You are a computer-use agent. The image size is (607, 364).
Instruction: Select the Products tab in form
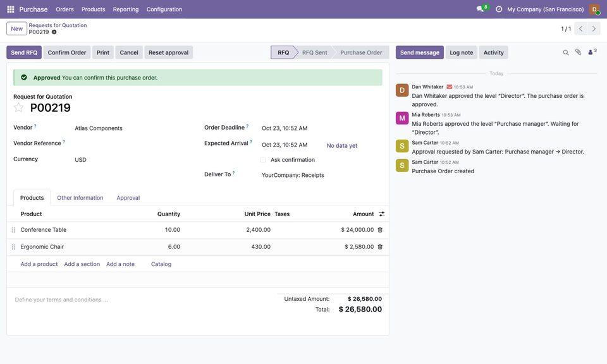click(32, 198)
